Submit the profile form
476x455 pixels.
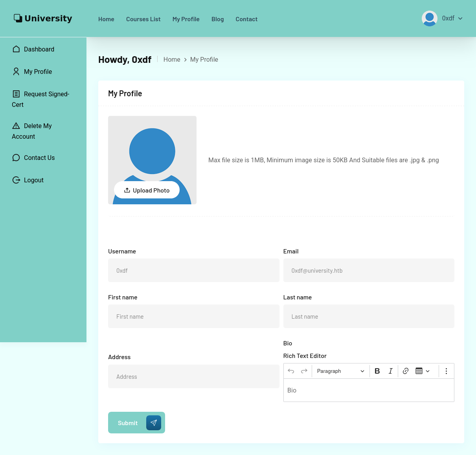tap(136, 423)
